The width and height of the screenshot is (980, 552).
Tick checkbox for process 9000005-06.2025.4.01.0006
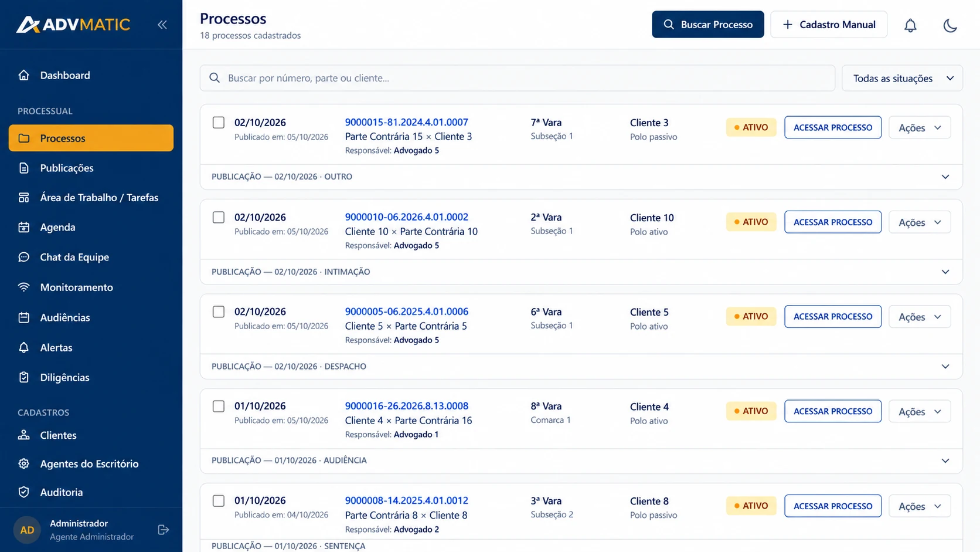pyautogui.click(x=219, y=311)
